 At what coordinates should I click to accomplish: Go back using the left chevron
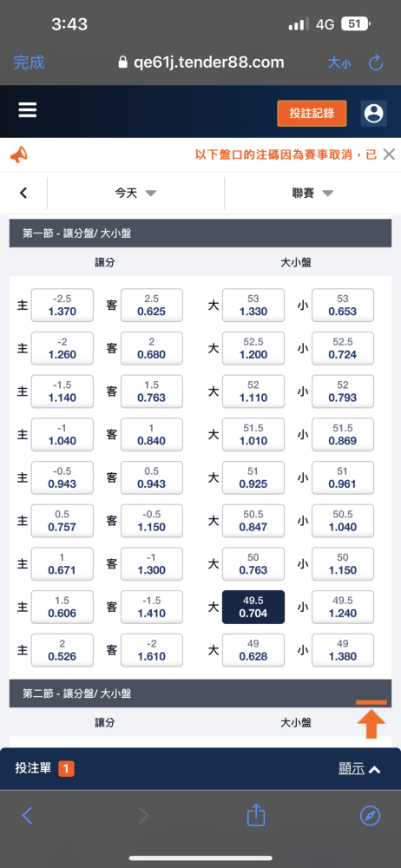pos(23,193)
